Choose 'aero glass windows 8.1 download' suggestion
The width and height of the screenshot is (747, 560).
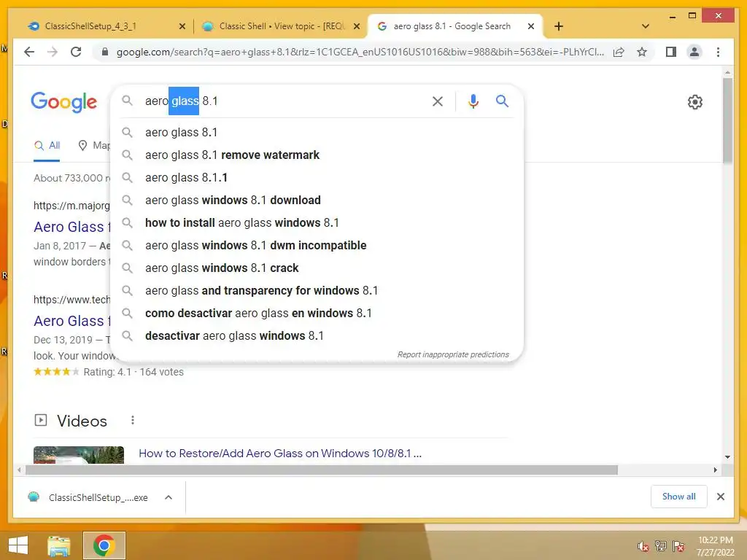[317, 200]
